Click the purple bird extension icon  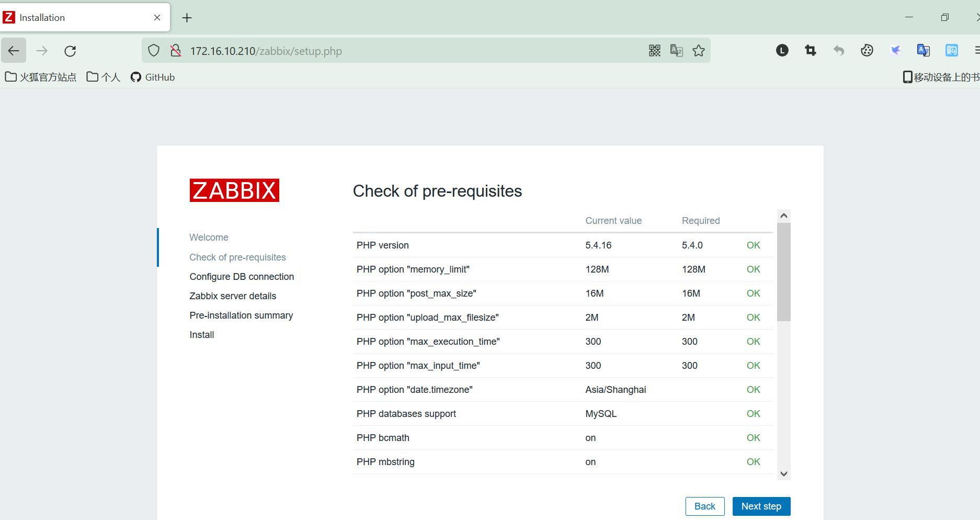click(895, 50)
